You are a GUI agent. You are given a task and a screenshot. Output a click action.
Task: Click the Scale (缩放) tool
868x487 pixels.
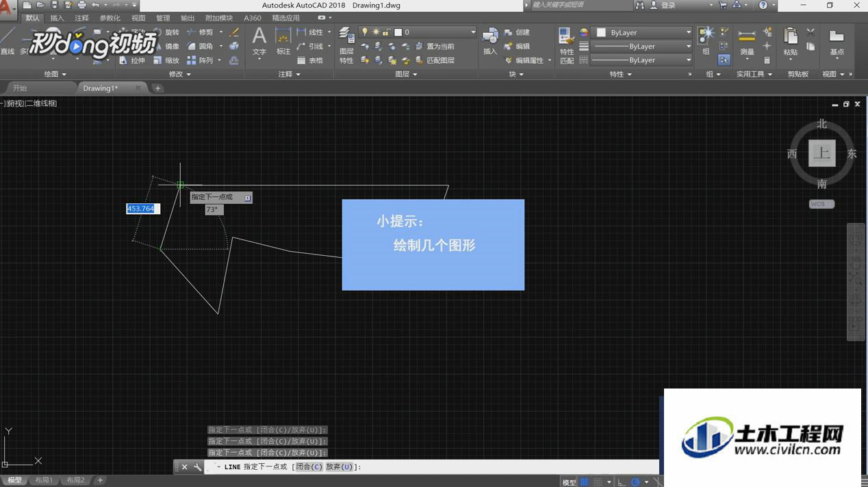pos(165,60)
